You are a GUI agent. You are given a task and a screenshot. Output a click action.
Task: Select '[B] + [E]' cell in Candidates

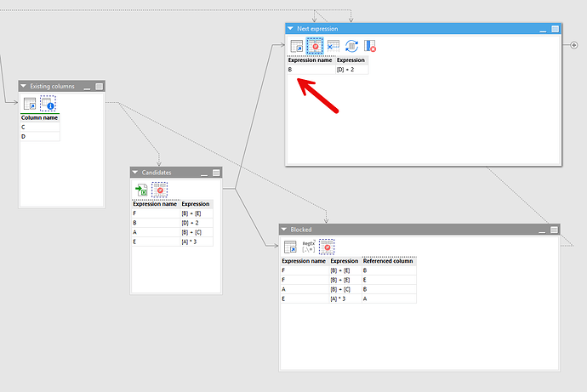tap(197, 213)
